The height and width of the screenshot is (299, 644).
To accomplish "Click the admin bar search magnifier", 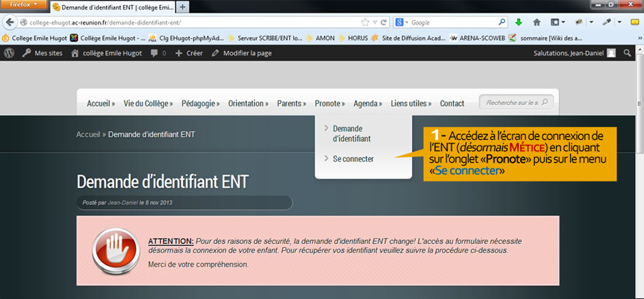I will (x=627, y=52).
